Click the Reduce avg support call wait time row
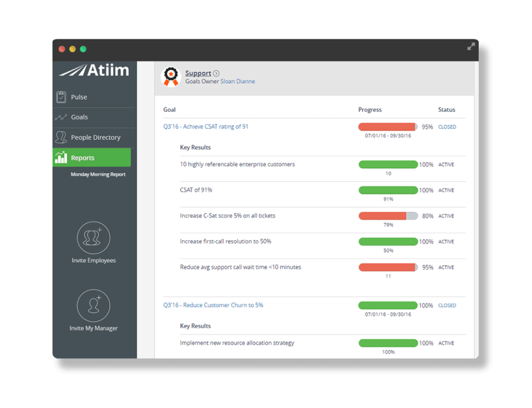Image resolution: width=532 pixels, height=408 pixels. (x=241, y=267)
